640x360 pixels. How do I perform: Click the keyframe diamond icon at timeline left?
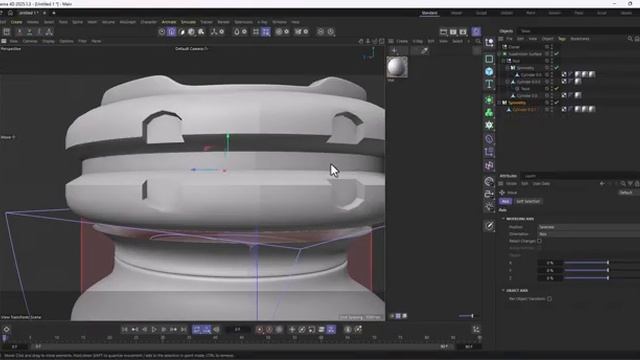click(7, 329)
